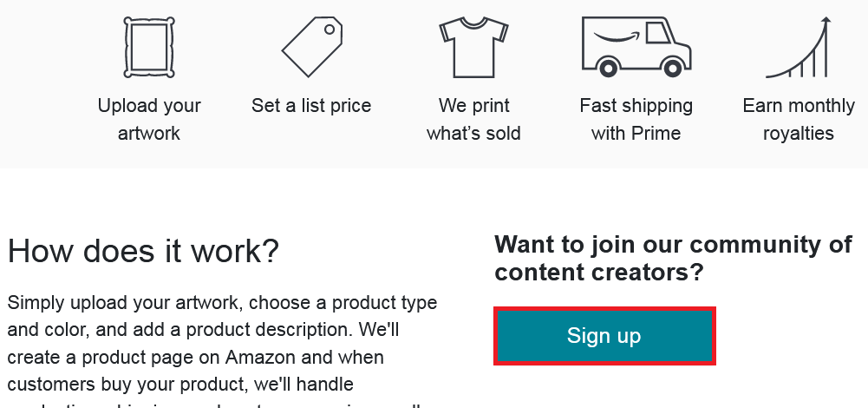Click the 'Set a list price' label
868x408 pixels.
click(311, 105)
